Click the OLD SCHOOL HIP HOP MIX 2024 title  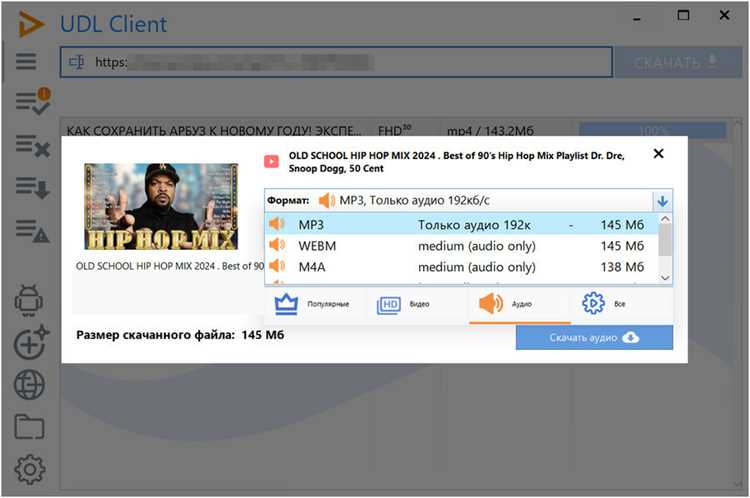click(x=456, y=162)
